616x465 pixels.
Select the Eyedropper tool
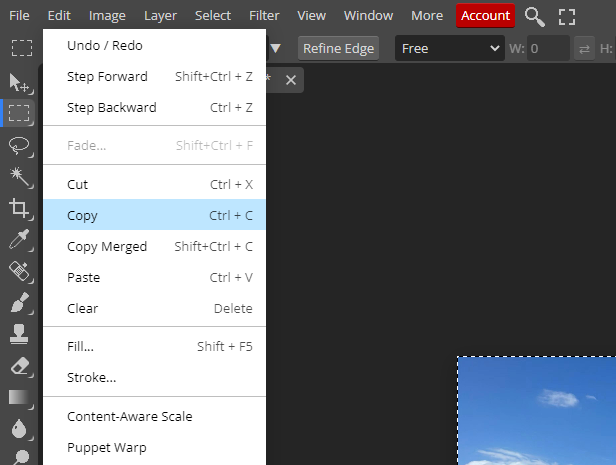pos(19,239)
